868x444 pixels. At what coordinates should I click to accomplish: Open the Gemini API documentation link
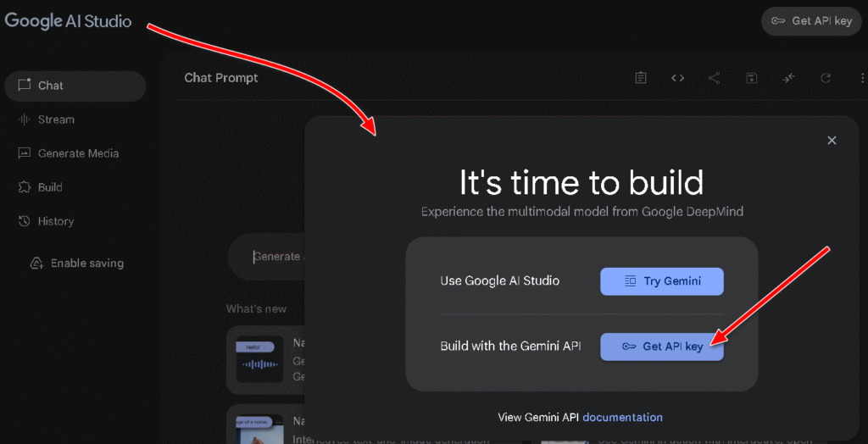click(622, 417)
